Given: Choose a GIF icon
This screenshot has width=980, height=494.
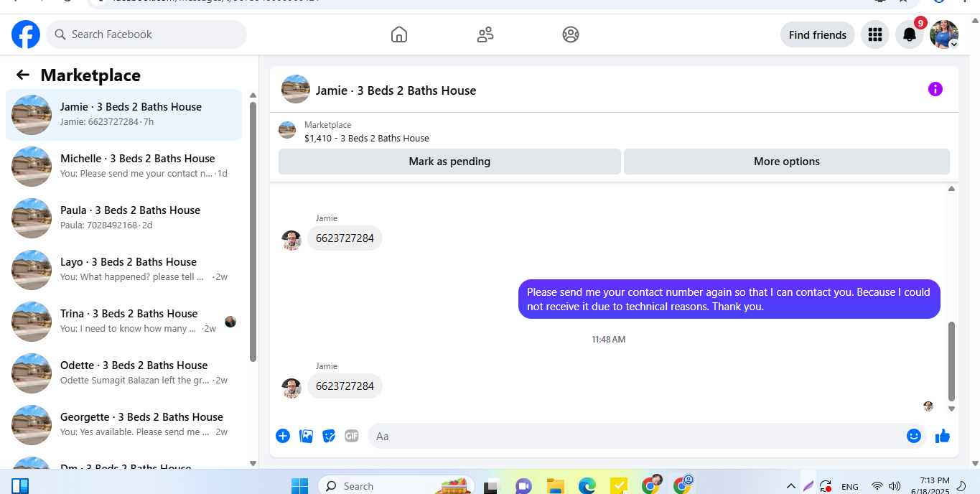Looking at the screenshot, I should click(x=351, y=436).
